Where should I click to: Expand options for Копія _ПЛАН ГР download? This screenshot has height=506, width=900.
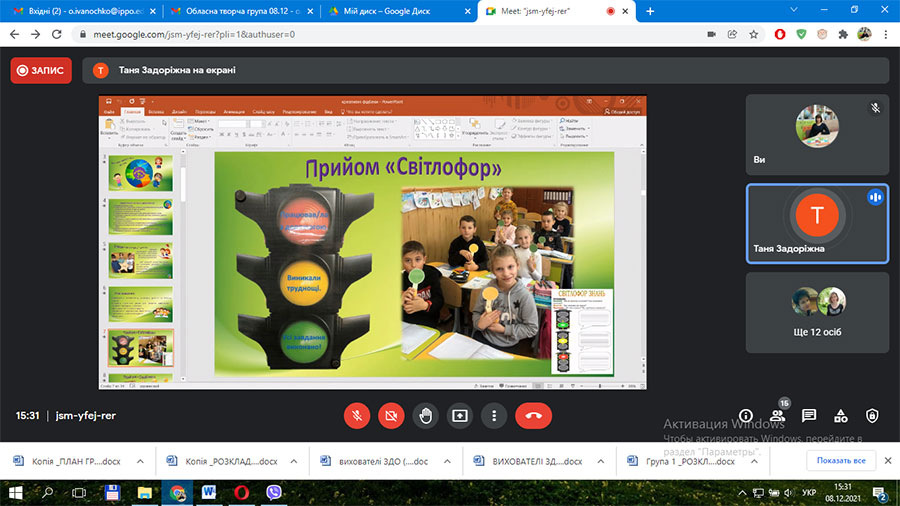(x=140, y=461)
